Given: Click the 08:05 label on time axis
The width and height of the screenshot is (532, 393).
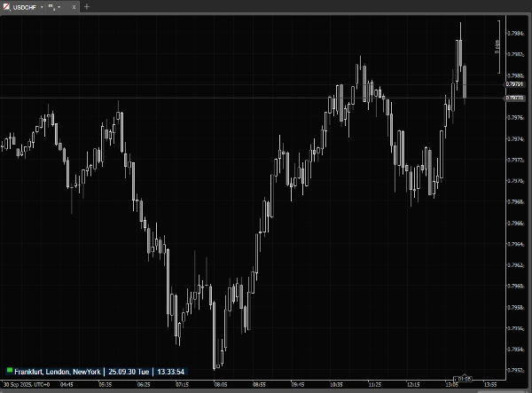Looking at the screenshot, I should point(220,385).
